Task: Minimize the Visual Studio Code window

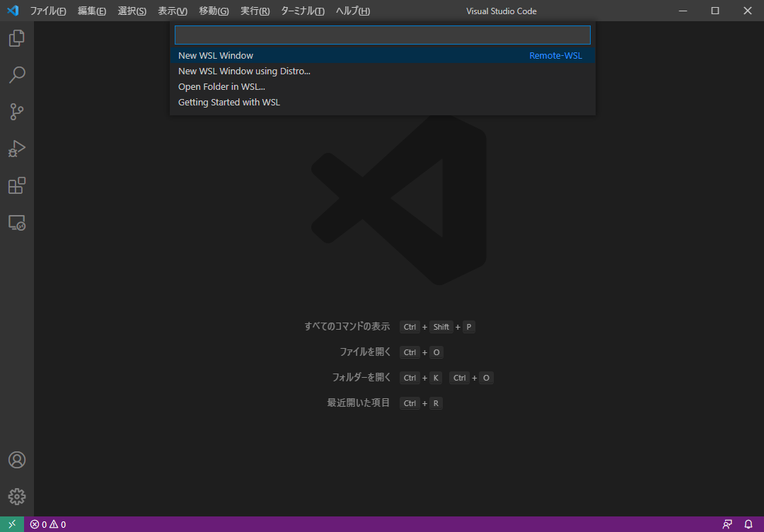Action: 683,11
